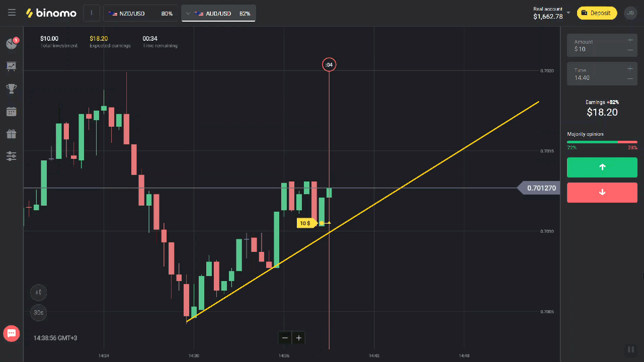
Task: Select the chart presentation icon in sidebar
Action: pos(12,66)
